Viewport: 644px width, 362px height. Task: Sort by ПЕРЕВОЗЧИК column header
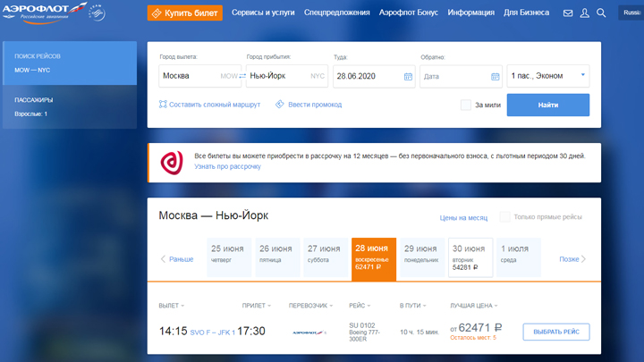310,306
